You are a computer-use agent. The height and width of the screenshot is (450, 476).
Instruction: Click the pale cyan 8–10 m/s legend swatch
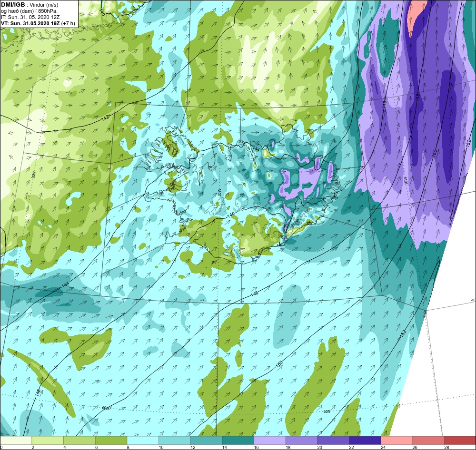tap(143, 440)
